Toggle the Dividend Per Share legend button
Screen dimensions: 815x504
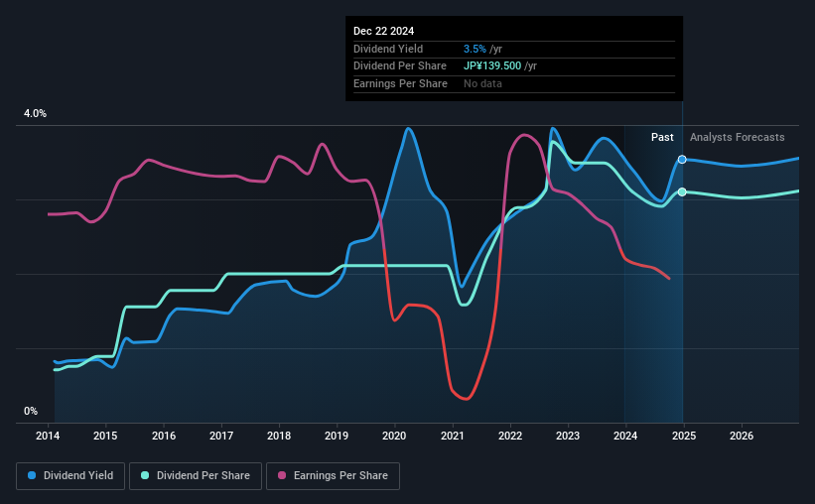(196, 476)
